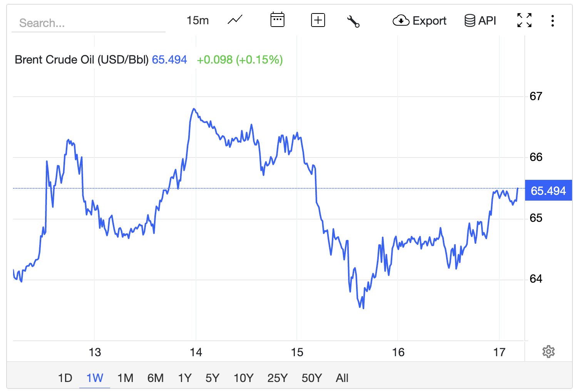
Task: Open the calendar date range picker
Action: (x=277, y=20)
